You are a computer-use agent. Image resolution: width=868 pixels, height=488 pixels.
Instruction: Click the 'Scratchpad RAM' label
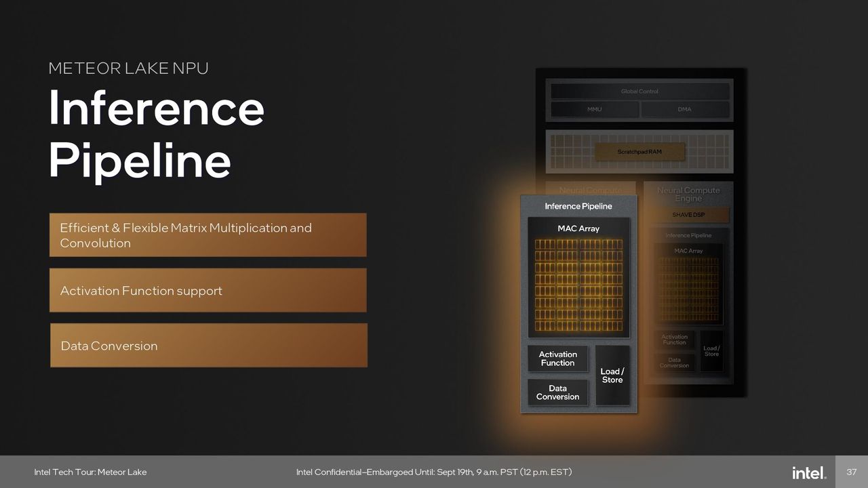click(639, 152)
